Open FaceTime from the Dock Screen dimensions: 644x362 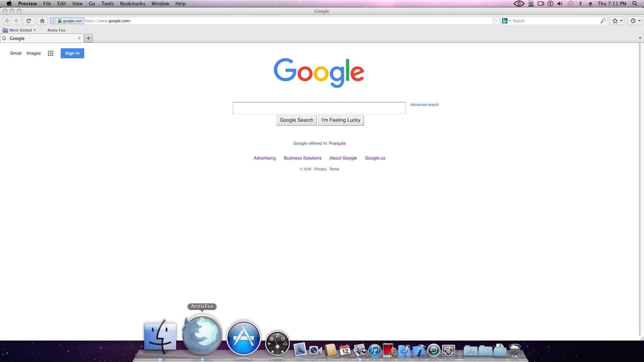pyautogui.click(x=315, y=351)
